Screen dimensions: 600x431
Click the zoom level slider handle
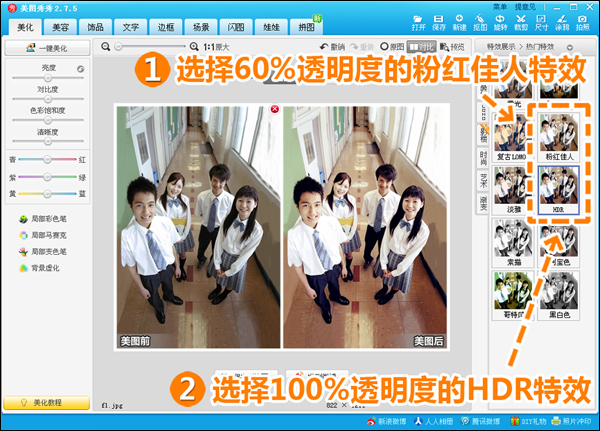(119, 47)
